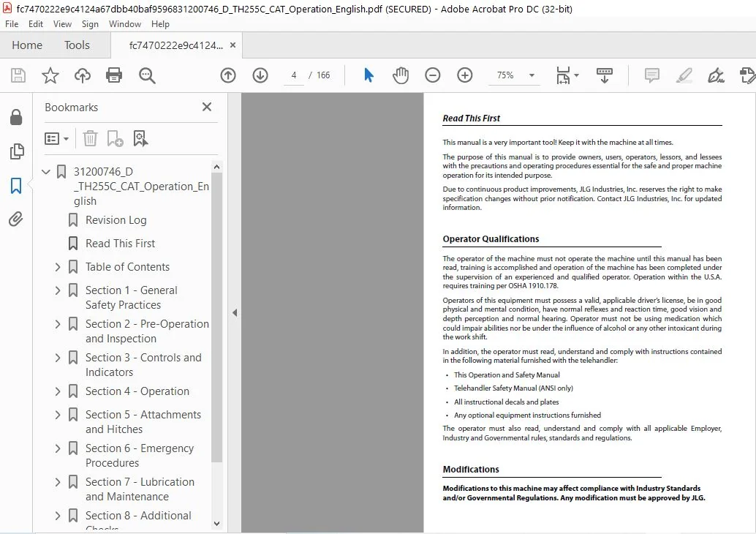Click bookmarks scrollbar up arrow

[216, 167]
